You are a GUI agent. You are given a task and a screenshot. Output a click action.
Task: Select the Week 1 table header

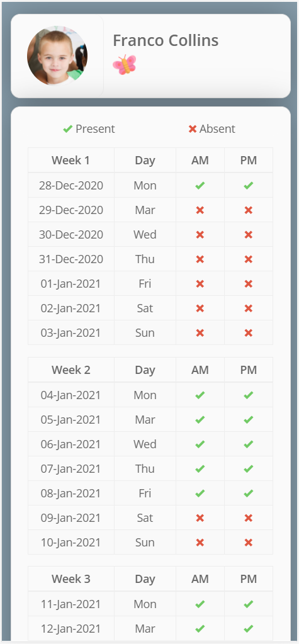pyautogui.click(x=71, y=160)
